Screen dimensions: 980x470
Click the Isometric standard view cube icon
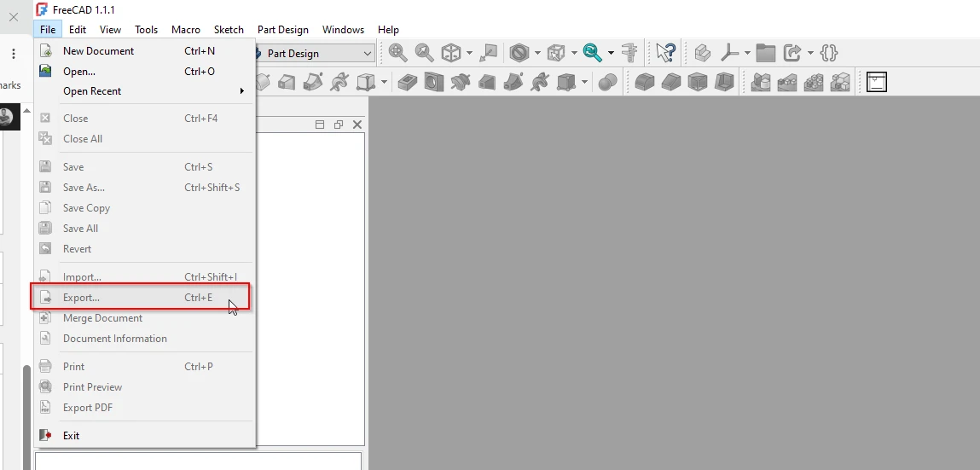tap(451, 53)
